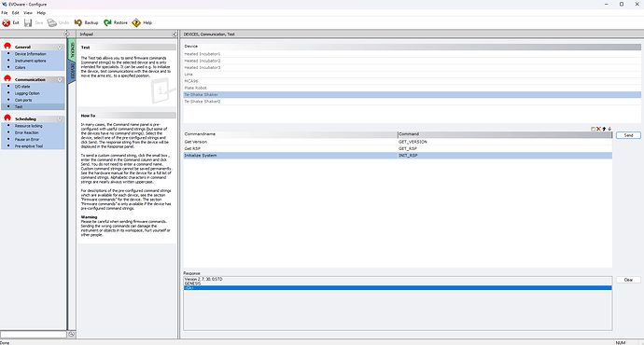Viewport: 644px width, 345px height.
Task: Open I/O state page
Action: (x=22, y=87)
